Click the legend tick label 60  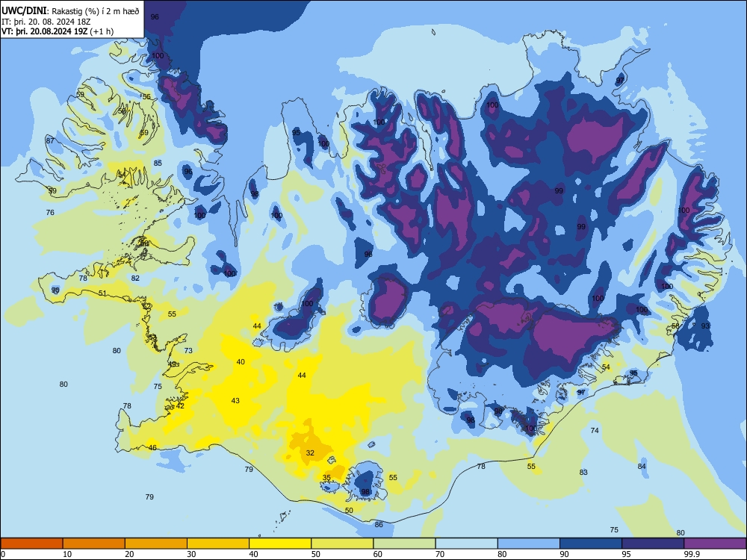tap(378, 554)
